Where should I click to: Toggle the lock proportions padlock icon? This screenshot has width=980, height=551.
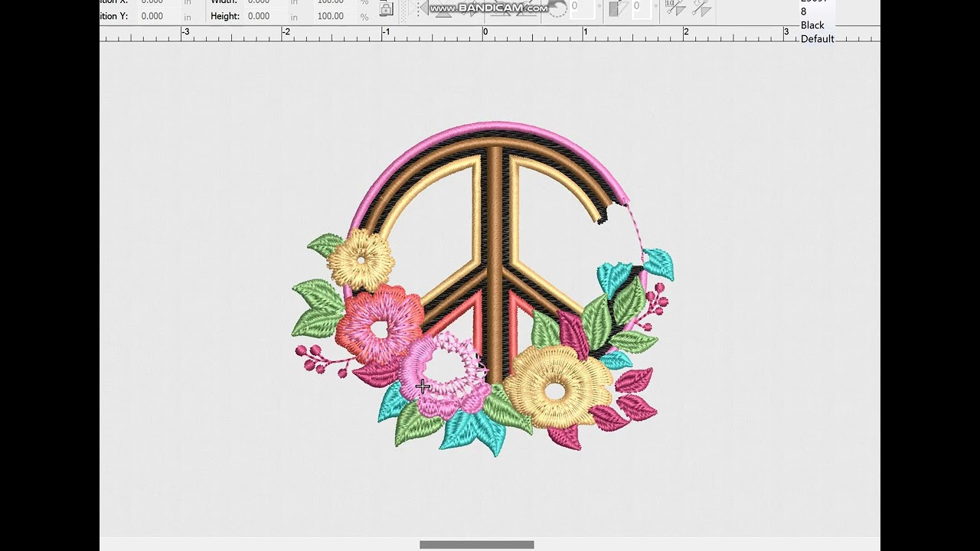click(387, 9)
